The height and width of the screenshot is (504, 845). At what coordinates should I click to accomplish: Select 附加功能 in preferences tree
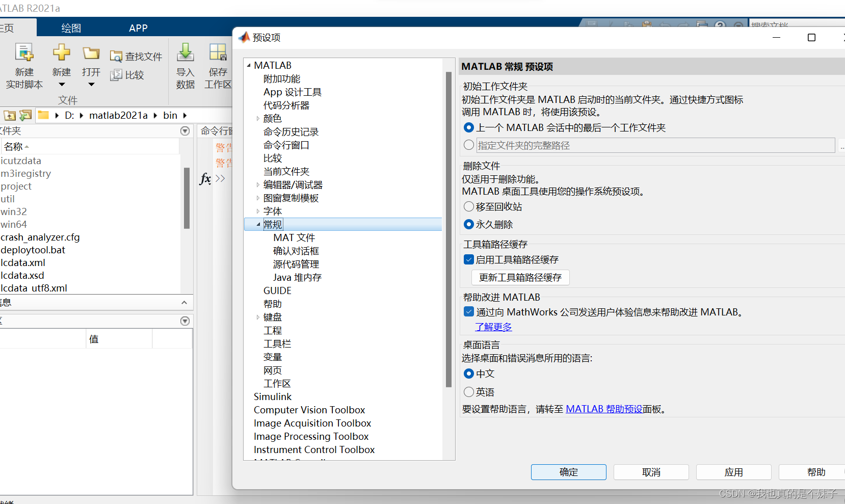[282, 79]
